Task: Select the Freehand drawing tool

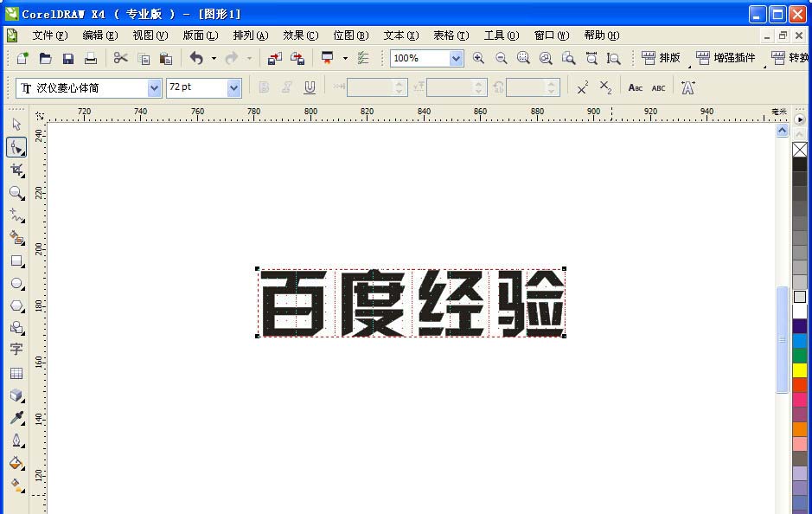Action: click(16, 215)
